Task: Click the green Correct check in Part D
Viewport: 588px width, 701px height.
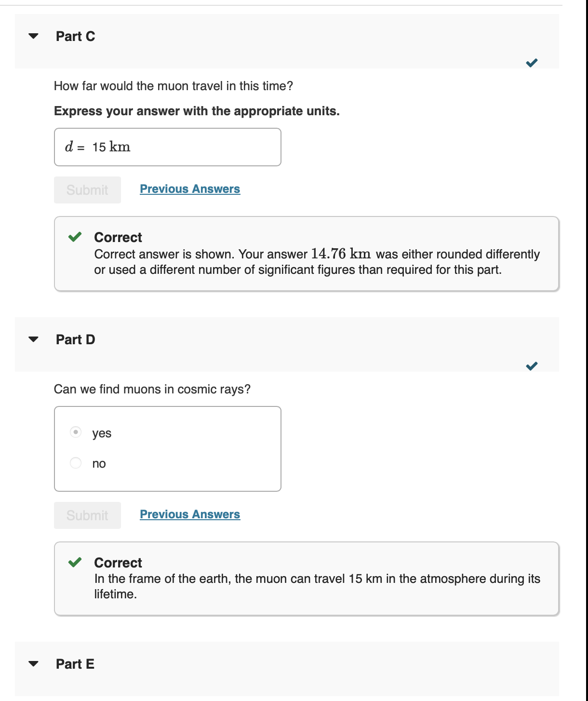Action: [75, 562]
